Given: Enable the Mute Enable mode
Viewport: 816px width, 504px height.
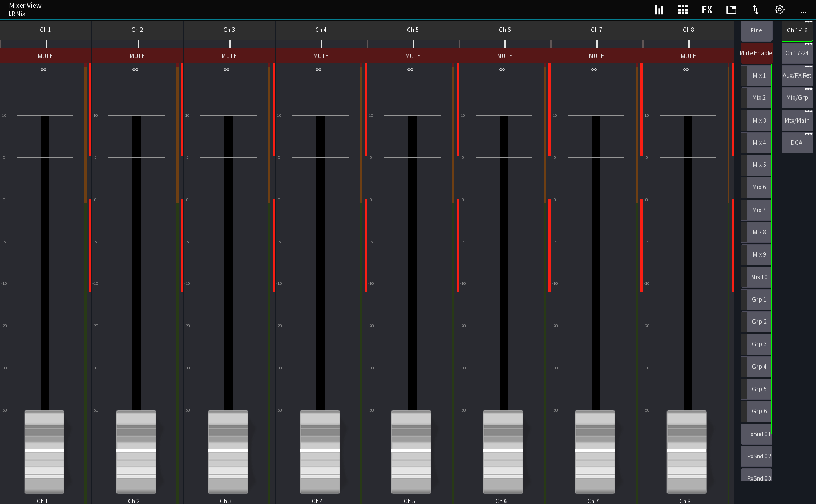Looking at the screenshot, I should click(x=756, y=53).
